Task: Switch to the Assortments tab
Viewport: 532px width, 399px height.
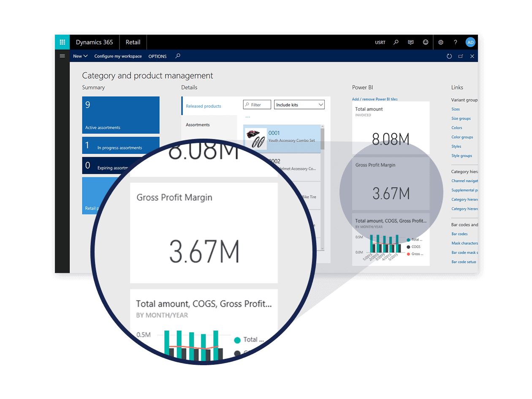Action: coord(198,125)
